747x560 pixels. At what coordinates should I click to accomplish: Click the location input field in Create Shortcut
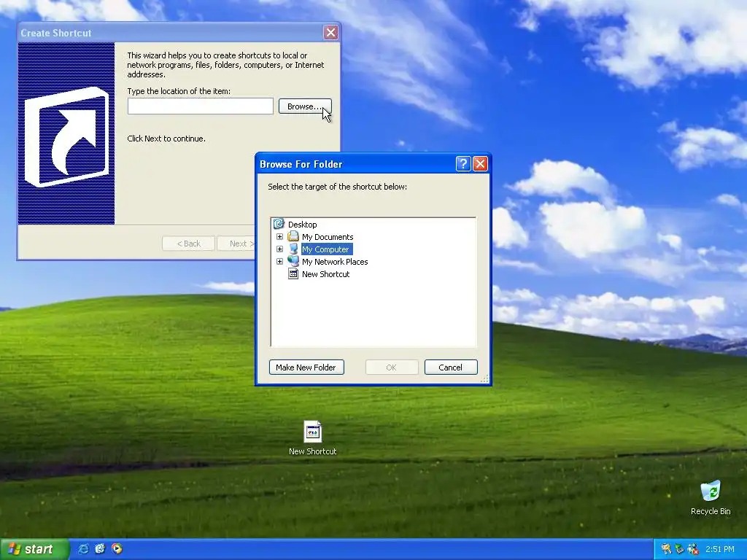pyautogui.click(x=200, y=106)
